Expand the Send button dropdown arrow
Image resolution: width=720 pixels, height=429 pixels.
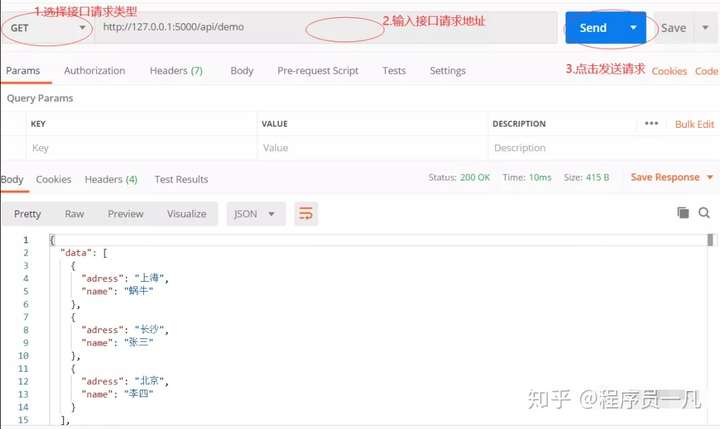(x=633, y=28)
